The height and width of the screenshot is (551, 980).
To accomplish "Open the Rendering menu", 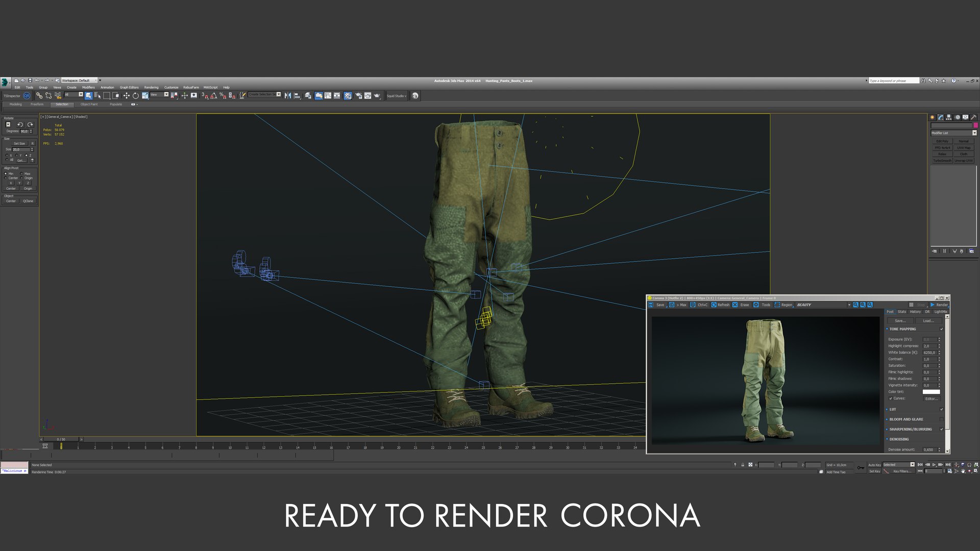I will coord(151,87).
